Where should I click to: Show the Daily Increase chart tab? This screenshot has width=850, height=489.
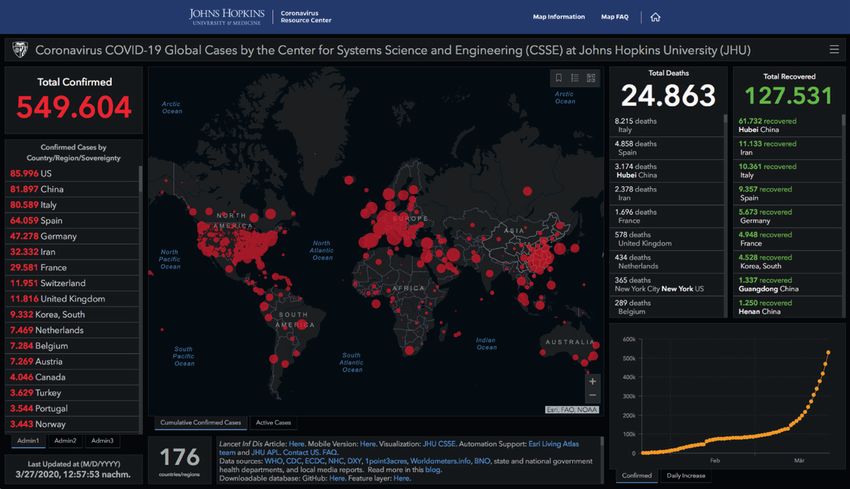tap(686, 475)
